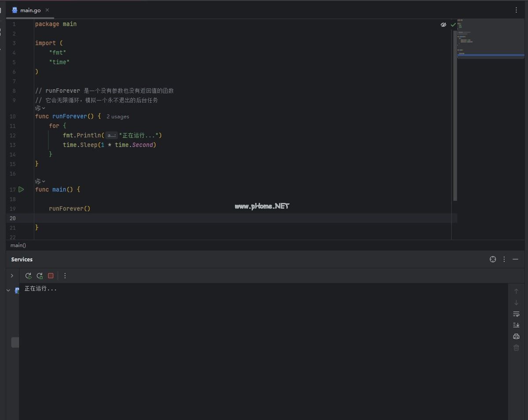Viewport: 528px width, 420px height.
Task: Click the crosshair icon in Services header
Action: pos(493,259)
